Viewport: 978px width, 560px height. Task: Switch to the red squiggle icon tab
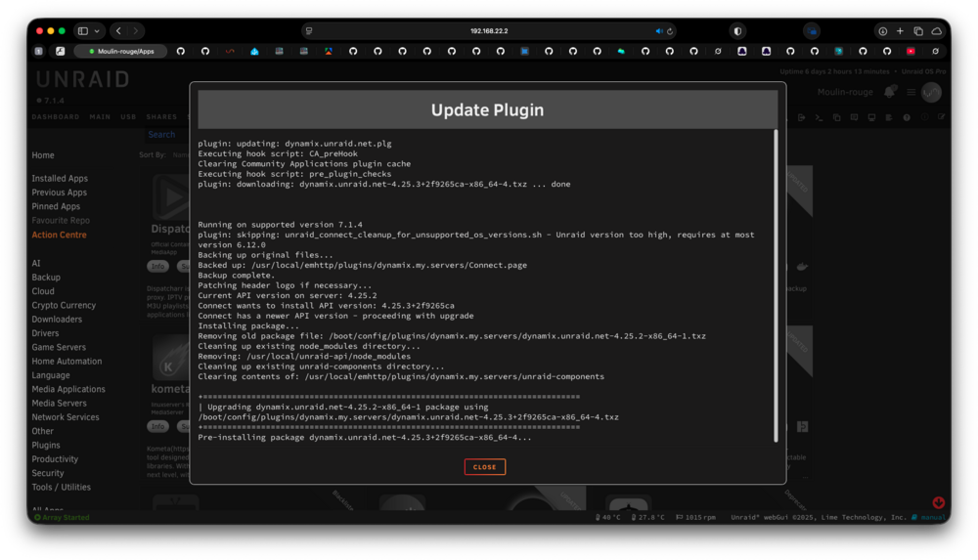coord(230,51)
